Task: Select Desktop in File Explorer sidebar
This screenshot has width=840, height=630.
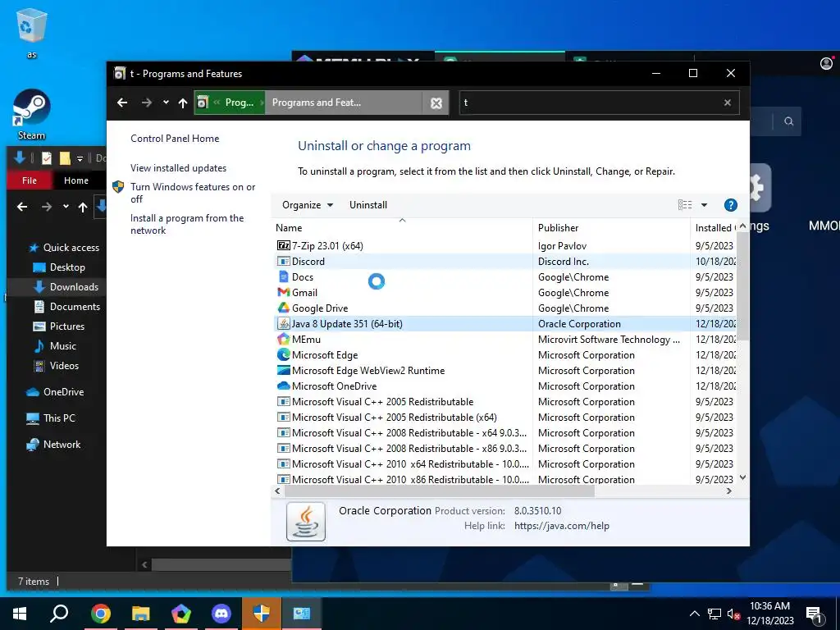Action: pos(59,267)
